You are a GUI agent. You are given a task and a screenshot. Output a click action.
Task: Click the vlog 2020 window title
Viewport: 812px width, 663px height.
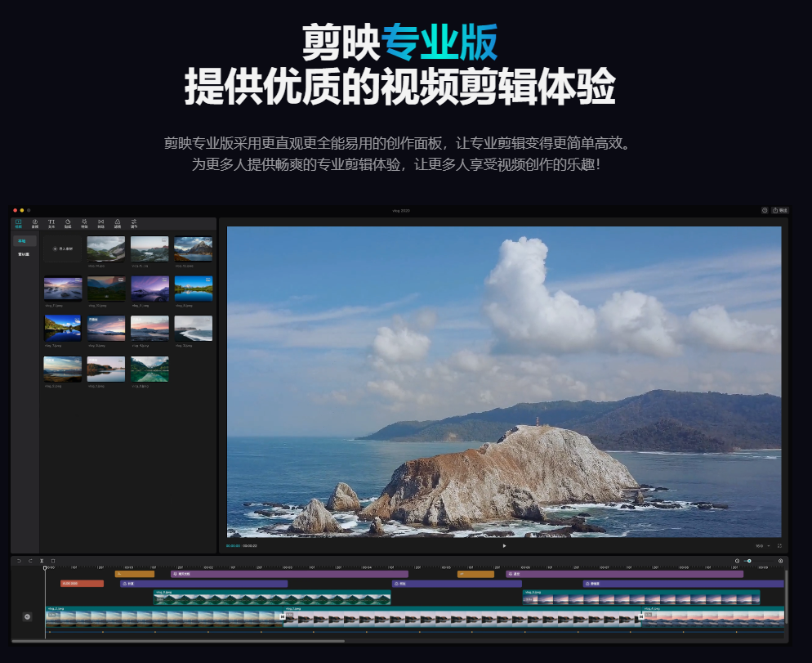[401, 210]
